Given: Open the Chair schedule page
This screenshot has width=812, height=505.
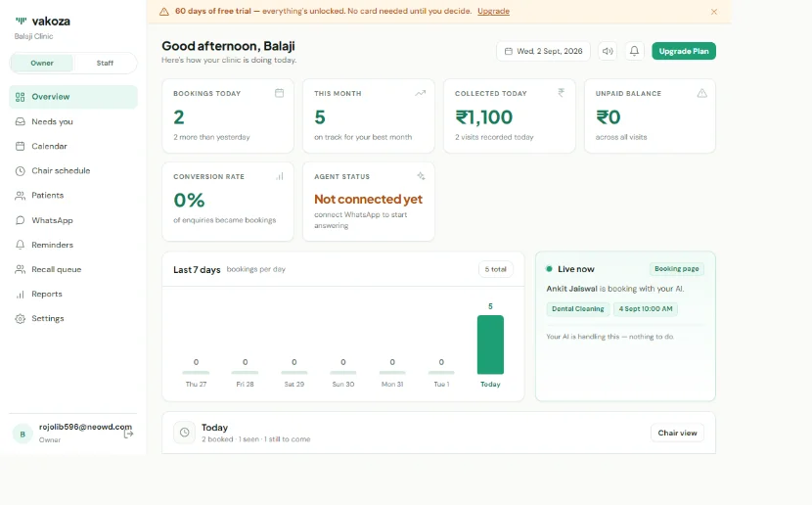Looking at the screenshot, I should pos(73,171).
